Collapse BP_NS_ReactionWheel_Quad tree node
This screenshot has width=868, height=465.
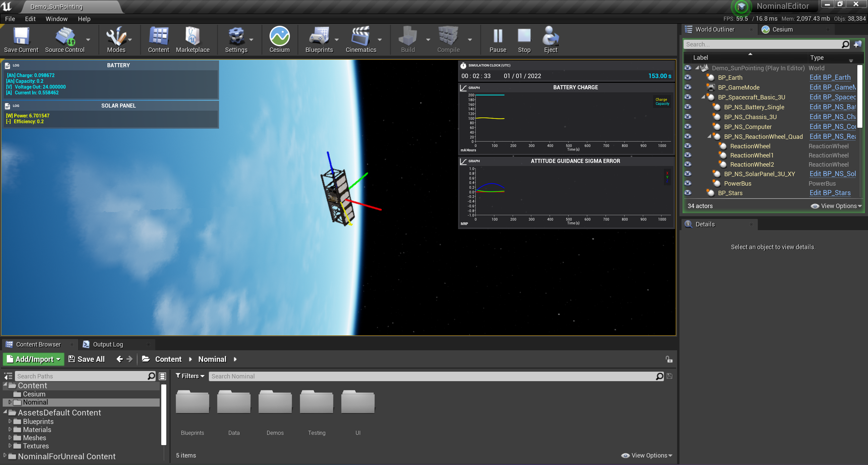[x=709, y=136]
